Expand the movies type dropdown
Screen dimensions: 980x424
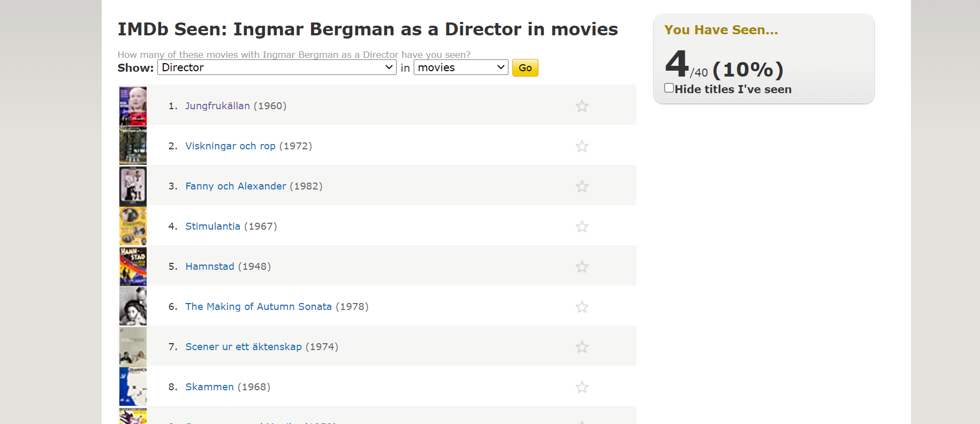[x=460, y=67]
